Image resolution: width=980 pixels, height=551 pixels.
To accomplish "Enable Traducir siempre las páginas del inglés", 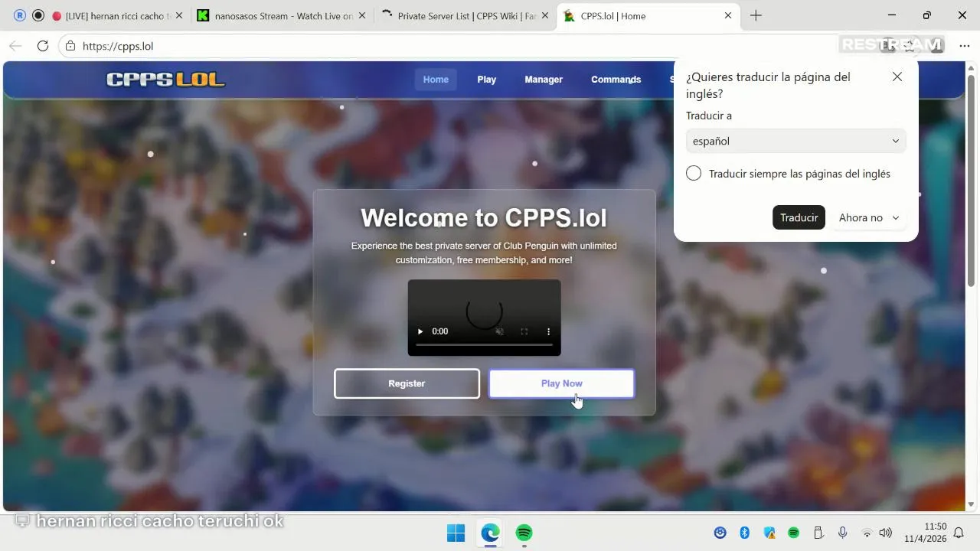I will [x=694, y=174].
